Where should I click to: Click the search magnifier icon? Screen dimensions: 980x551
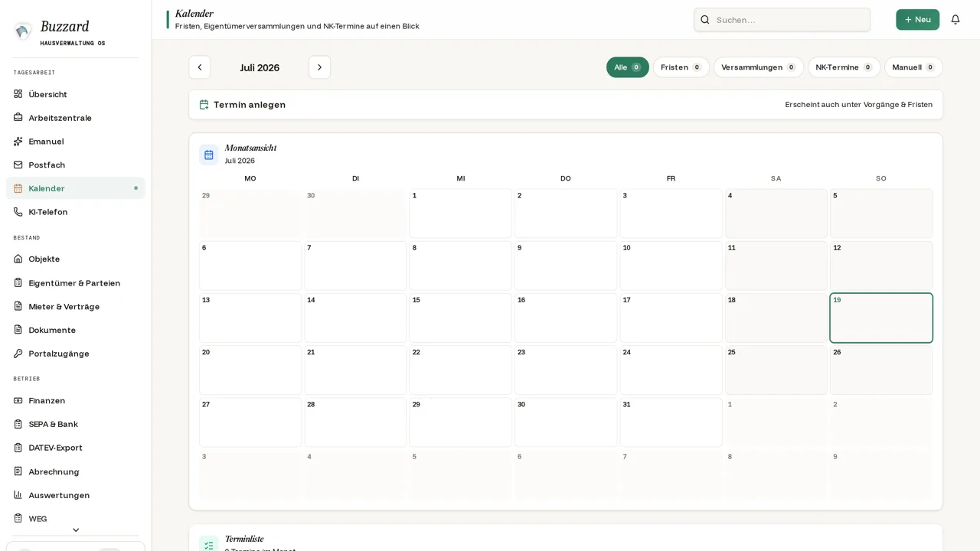705,20
